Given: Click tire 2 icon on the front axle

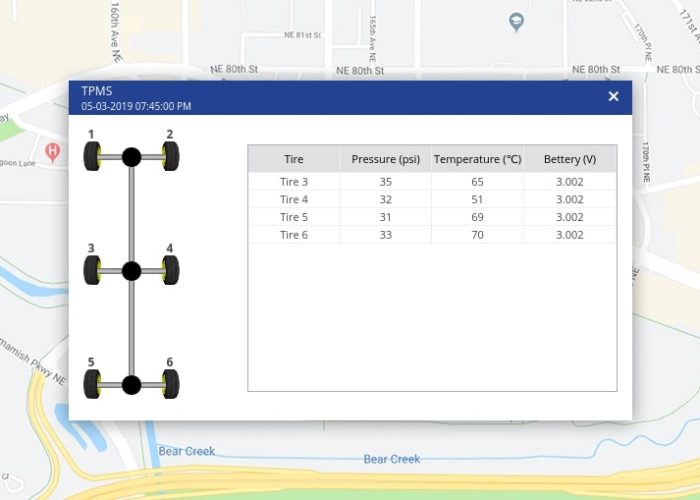Looking at the screenshot, I should [170, 157].
